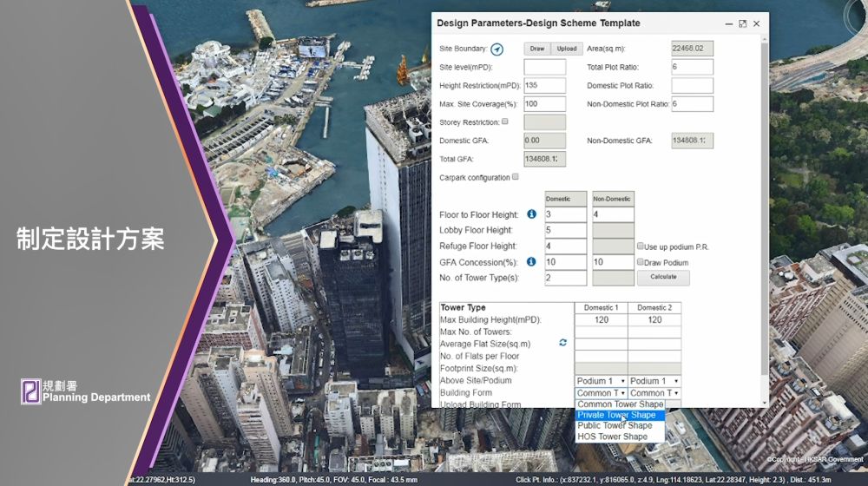Expand Domestic 2 Above Site/Podium dropdown
Image resolution: width=868 pixels, height=486 pixels.
pos(654,381)
